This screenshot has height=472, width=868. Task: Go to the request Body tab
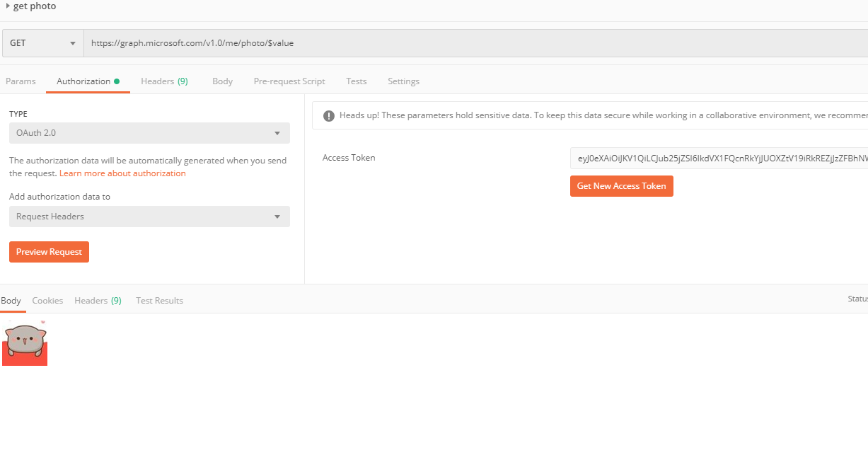coord(222,81)
